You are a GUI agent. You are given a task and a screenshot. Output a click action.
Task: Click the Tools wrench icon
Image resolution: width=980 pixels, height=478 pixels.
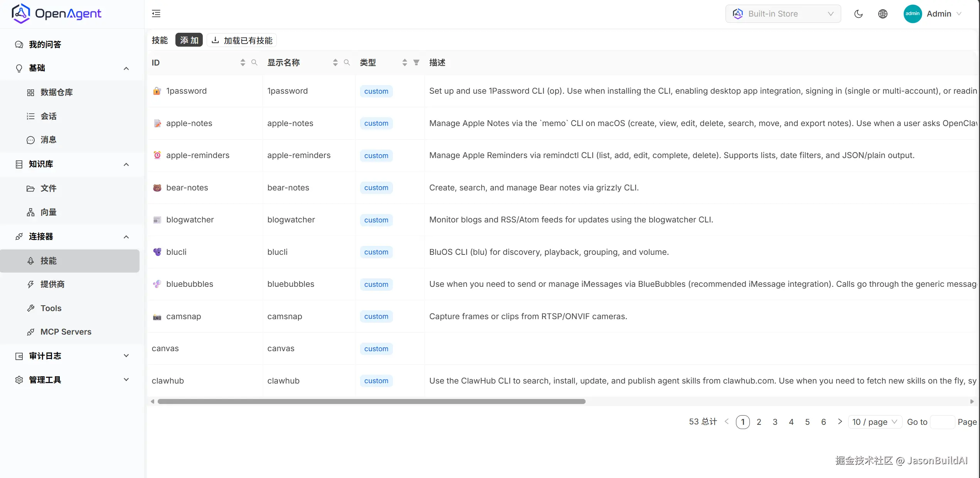pyautogui.click(x=30, y=308)
